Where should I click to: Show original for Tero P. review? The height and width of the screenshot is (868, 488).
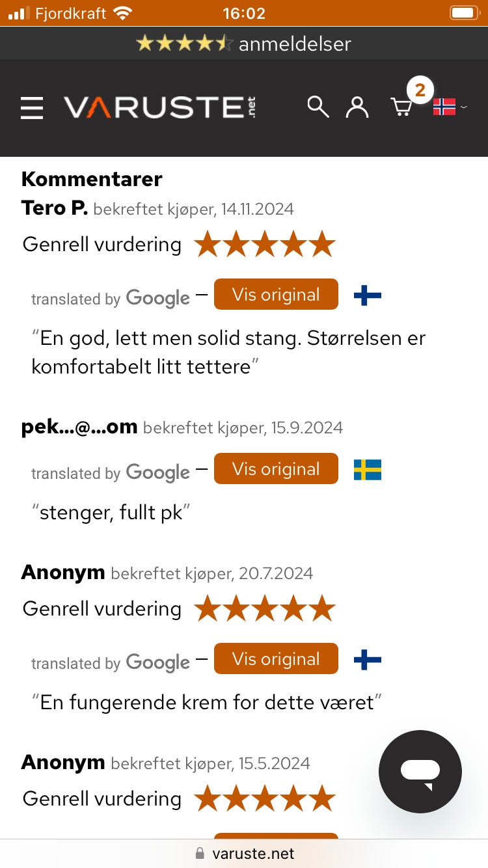tap(276, 295)
